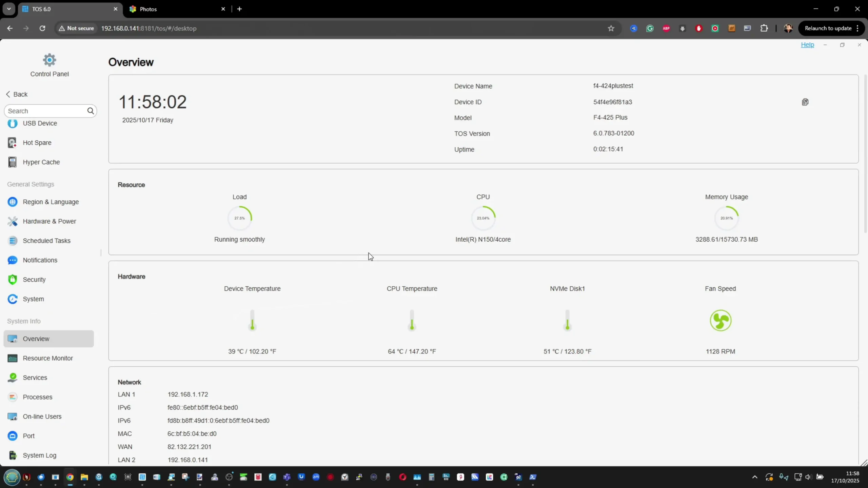Click the Control Panel gear icon
The height and width of the screenshot is (488, 868).
[x=50, y=60]
